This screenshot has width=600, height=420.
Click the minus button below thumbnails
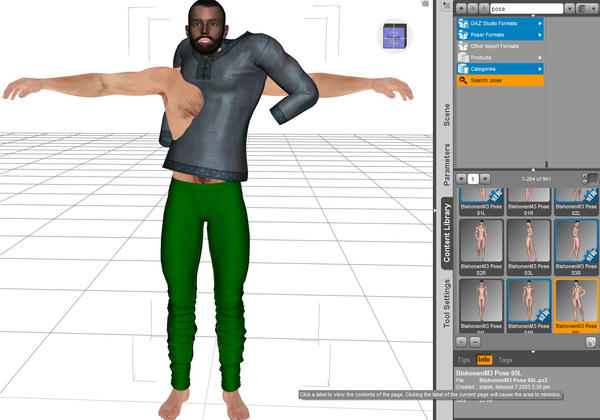(475, 342)
